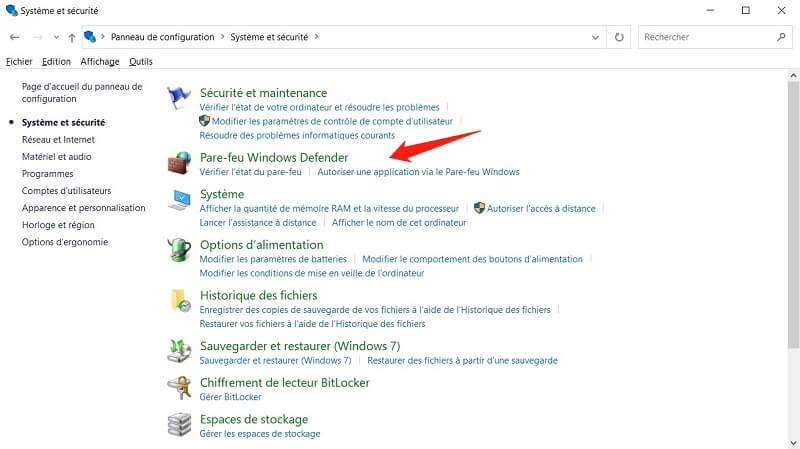Open Réseau et Internet category
Viewport: 800px width, 449px height.
tap(58, 139)
